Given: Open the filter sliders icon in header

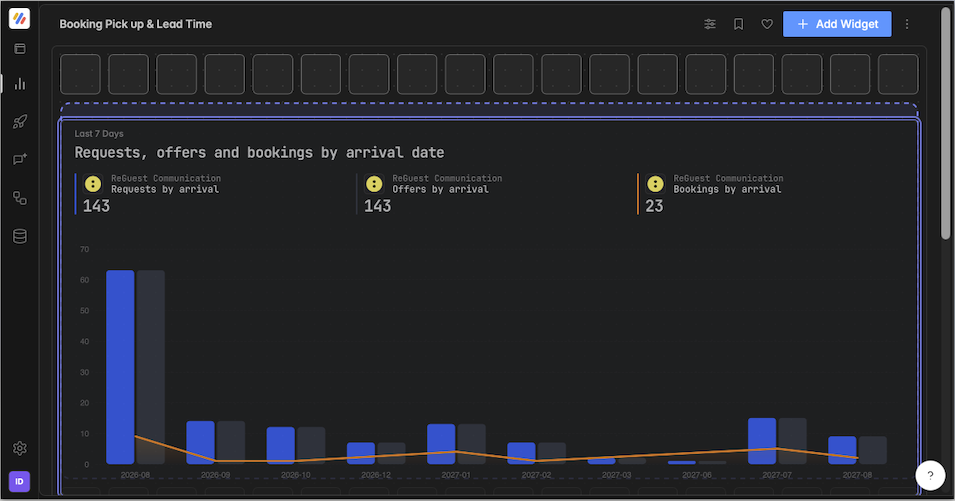Looking at the screenshot, I should [710, 24].
